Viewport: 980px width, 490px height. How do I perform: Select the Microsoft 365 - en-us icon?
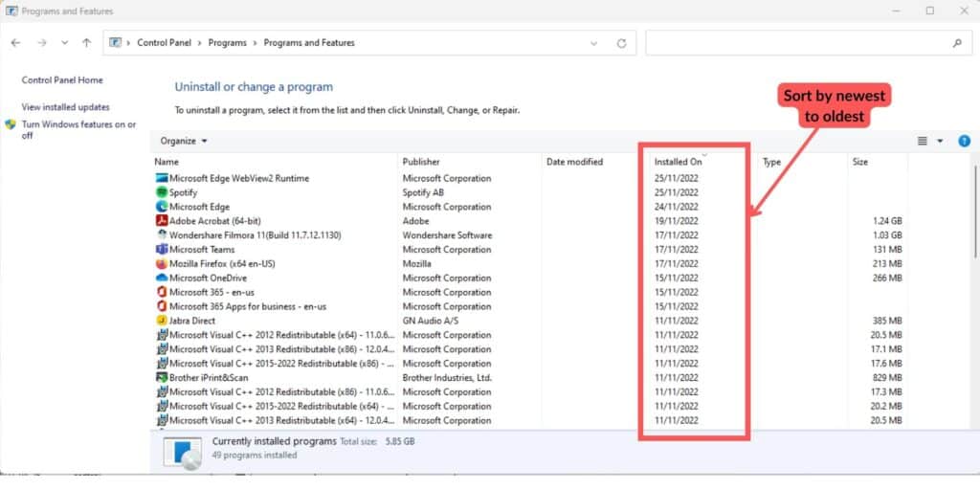[162, 292]
